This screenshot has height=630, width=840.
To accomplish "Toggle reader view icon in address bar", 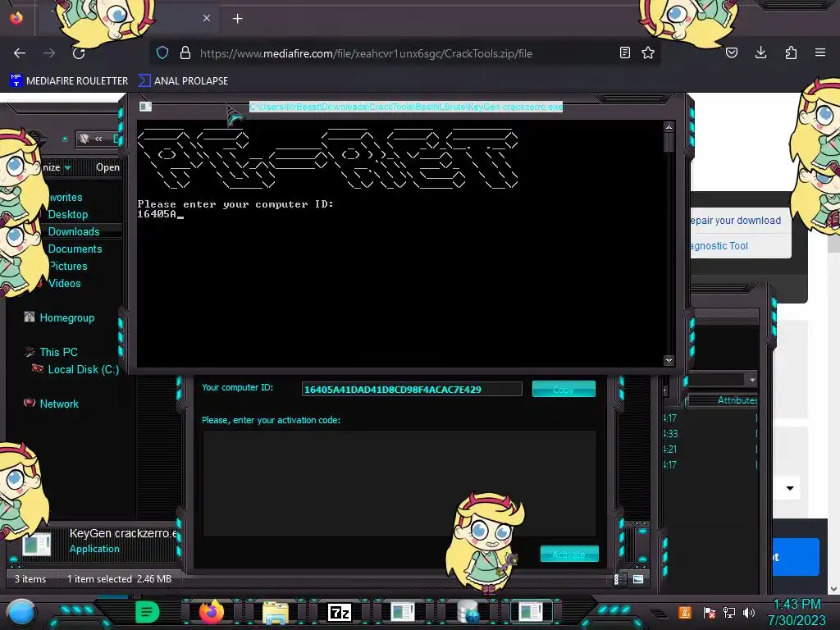I will pyautogui.click(x=624, y=52).
